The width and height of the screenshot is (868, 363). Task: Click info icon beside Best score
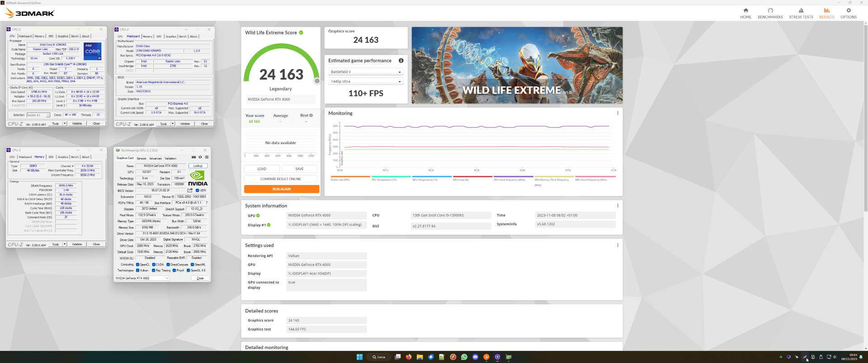pos(311,116)
